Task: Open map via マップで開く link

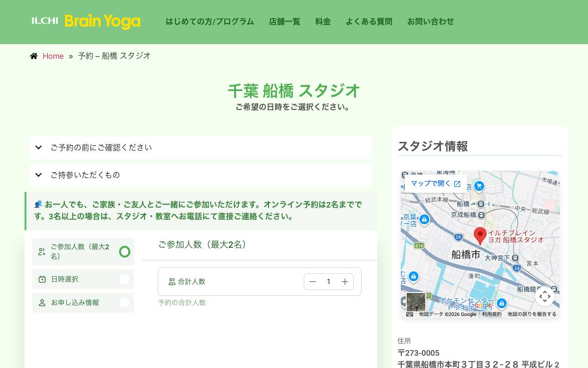Action: click(436, 184)
